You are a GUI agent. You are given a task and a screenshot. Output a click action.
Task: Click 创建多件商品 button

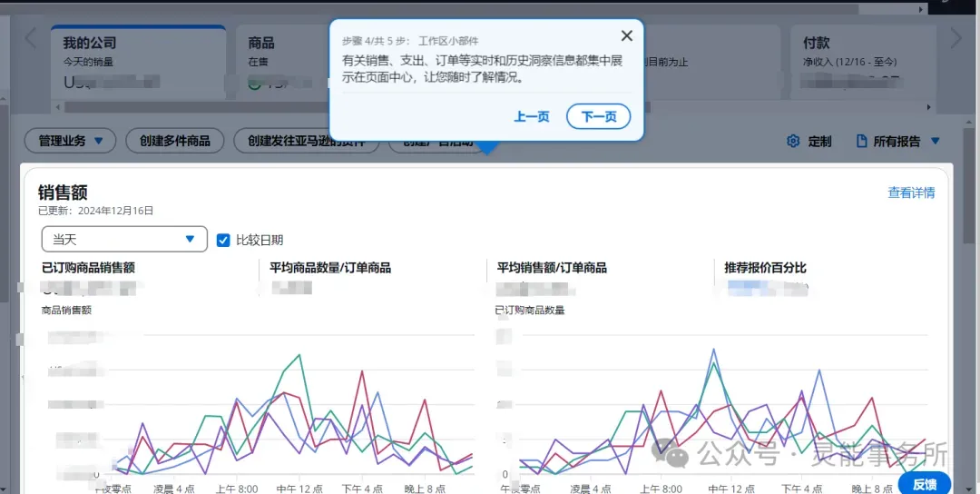[175, 141]
